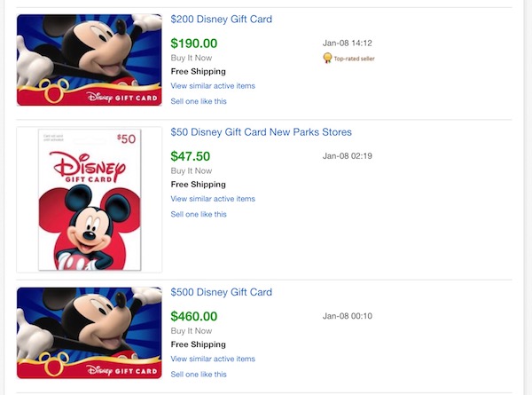
Task: Open the $50 Disney Gift Card New Parks Stores title
Action: coord(261,132)
